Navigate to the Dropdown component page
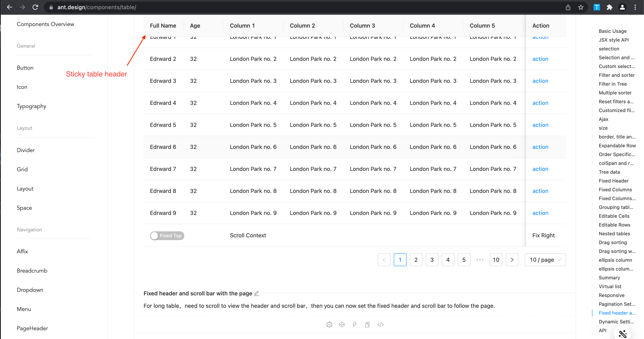The width and height of the screenshot is (644, 339). pos(30,290)
